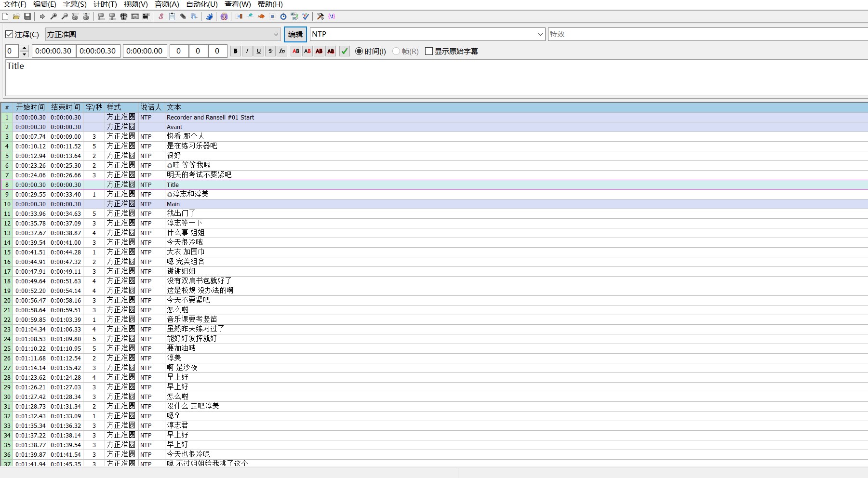Click the 编辑 style edit button
Image resolution: width=868 pixels, height=478 pixels.
pos(295,34)
